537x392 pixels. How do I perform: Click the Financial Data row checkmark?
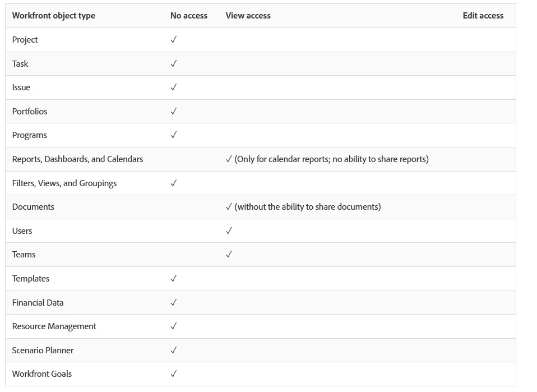(174, 303)
